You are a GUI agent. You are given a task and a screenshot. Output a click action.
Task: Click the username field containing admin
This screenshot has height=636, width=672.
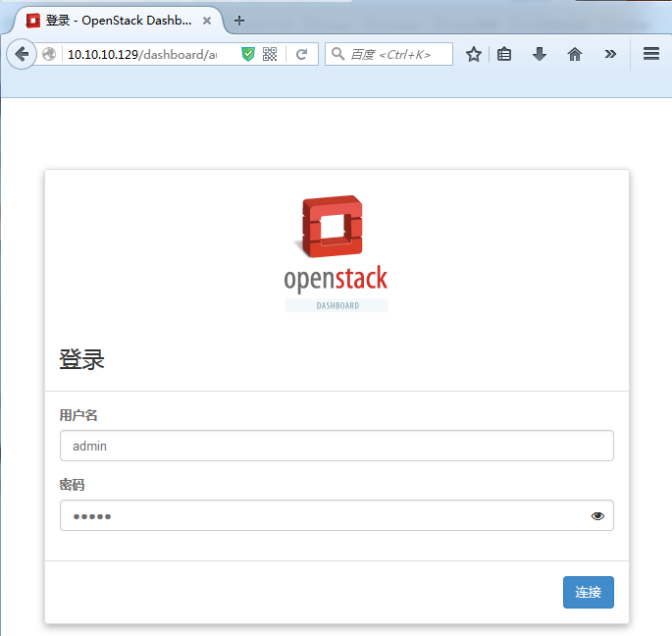[x=336, y=446]
